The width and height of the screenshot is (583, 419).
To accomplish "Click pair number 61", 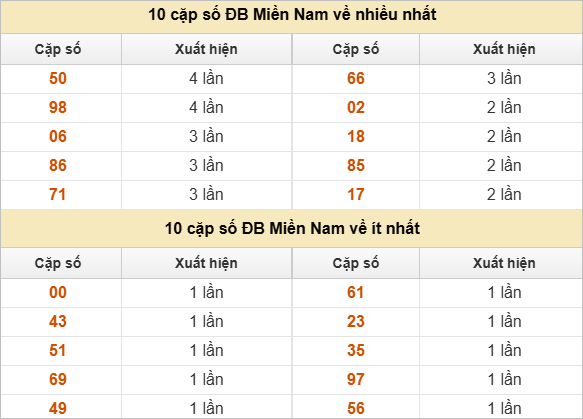I will point(356,293).
